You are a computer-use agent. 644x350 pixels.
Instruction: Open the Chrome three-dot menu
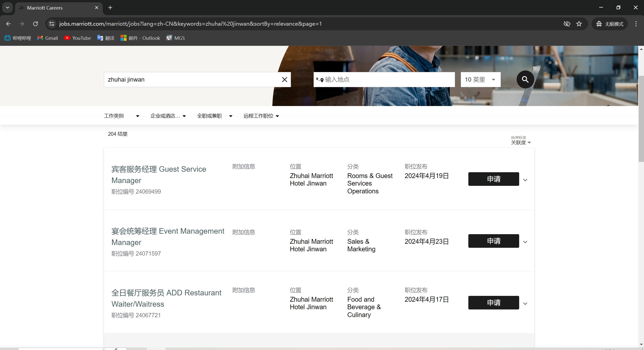pos(636,24)
